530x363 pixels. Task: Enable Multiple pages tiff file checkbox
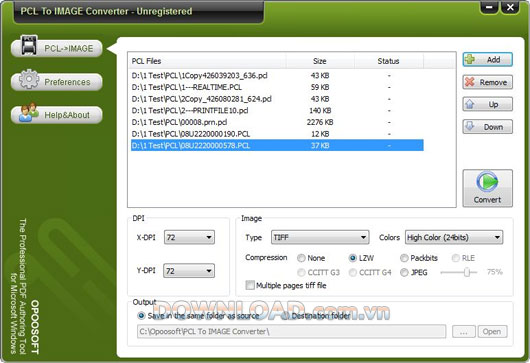click(x=250, y=285)
